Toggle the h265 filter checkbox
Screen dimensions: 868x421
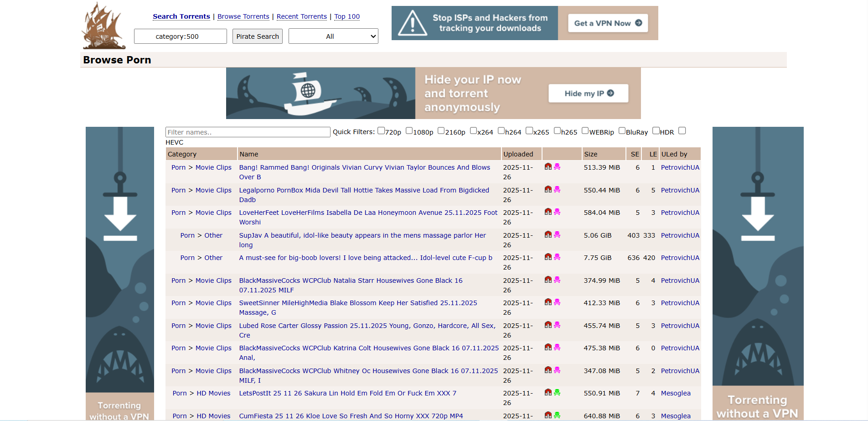pyautogui.click(x=557, y=131)
